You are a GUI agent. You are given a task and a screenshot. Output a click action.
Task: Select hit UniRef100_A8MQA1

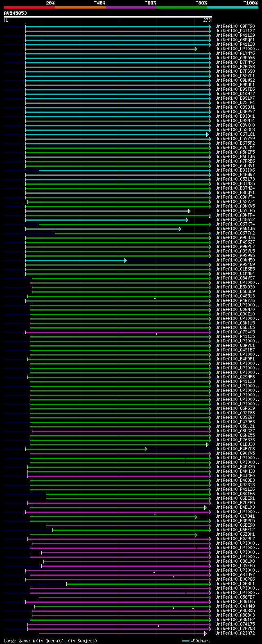(x=235, y=40)
